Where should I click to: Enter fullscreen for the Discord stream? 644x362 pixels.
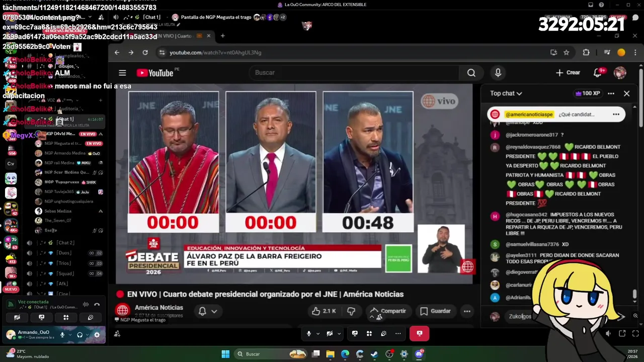(635, 333)
